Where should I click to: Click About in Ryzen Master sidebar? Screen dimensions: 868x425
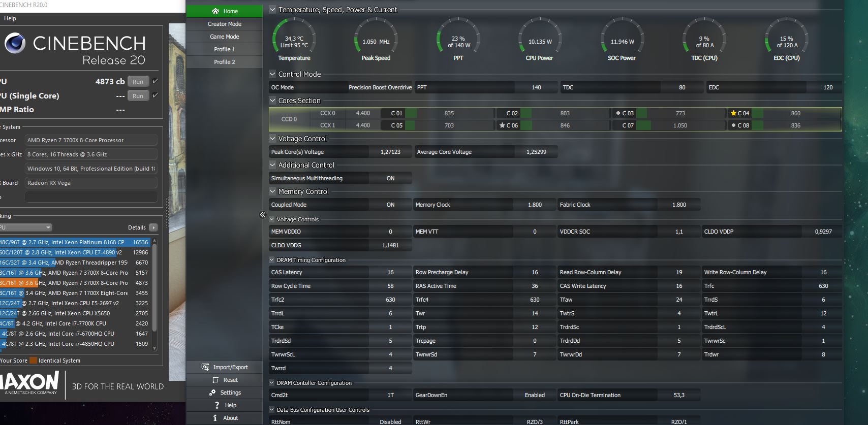click(x=224, y=418)
